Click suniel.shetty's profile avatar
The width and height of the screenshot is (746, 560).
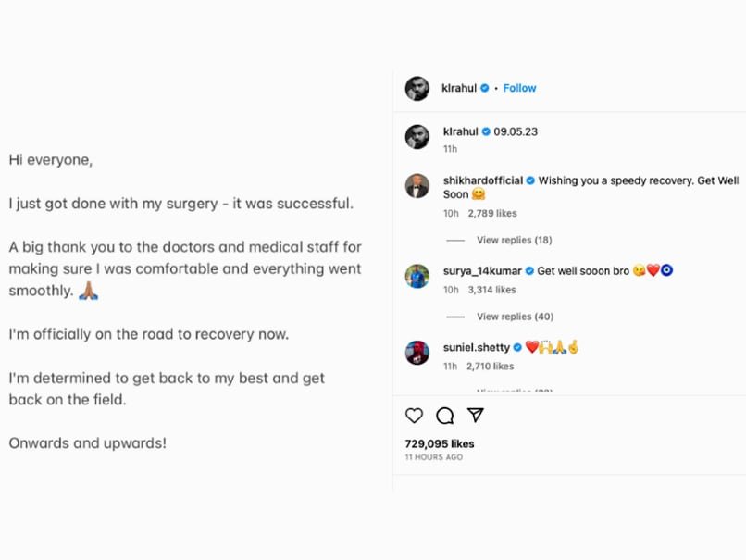tap(417, 353)
